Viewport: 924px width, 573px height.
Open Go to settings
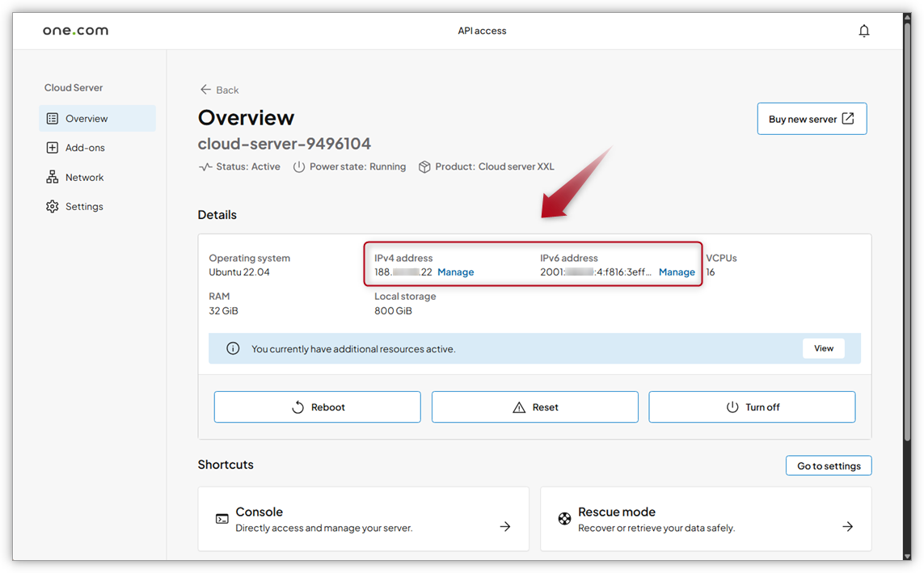[829, 465]
